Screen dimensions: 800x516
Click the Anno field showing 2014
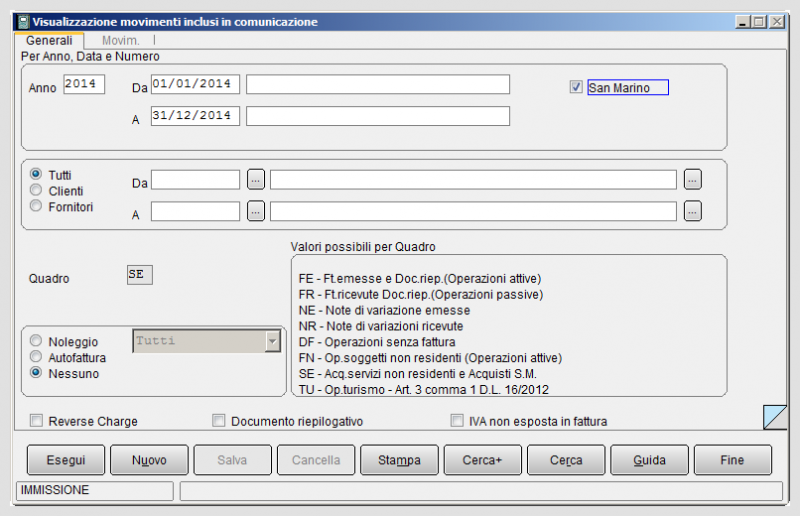(84, 84)
